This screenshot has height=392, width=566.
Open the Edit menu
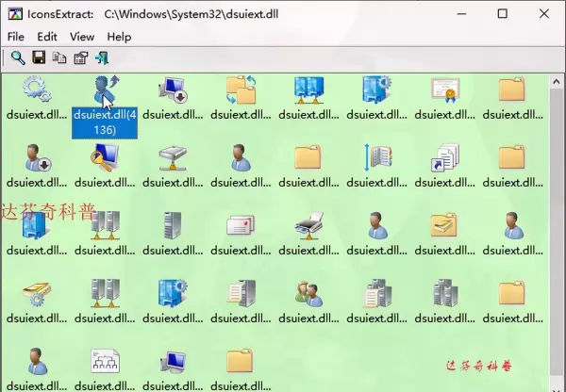point(47,37)
